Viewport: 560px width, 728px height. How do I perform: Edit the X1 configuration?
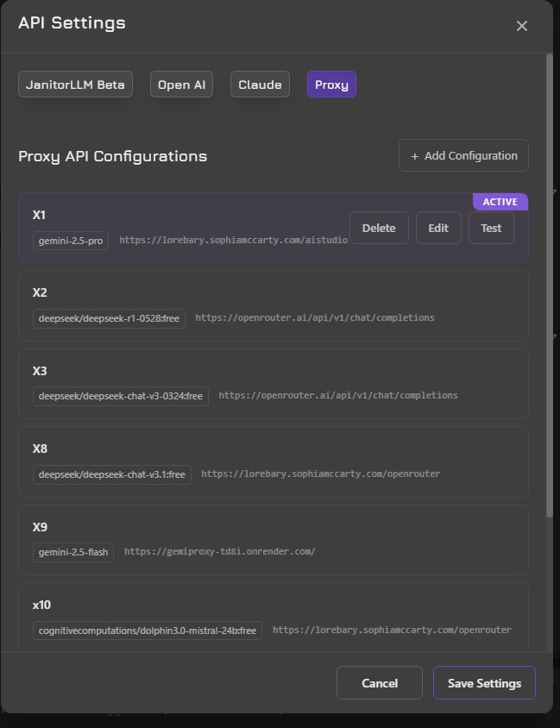(x=438, y=229)
